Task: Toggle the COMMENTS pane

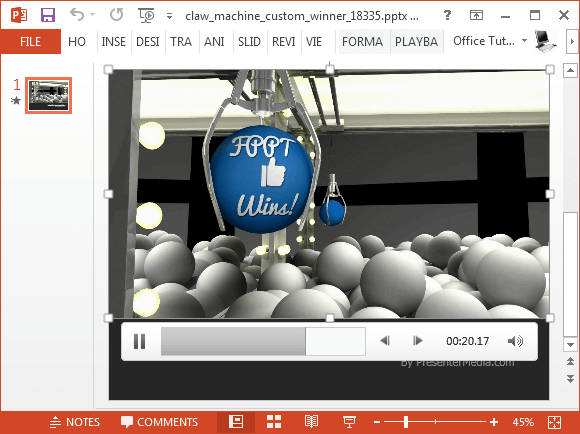Action: tap(159, 422)
